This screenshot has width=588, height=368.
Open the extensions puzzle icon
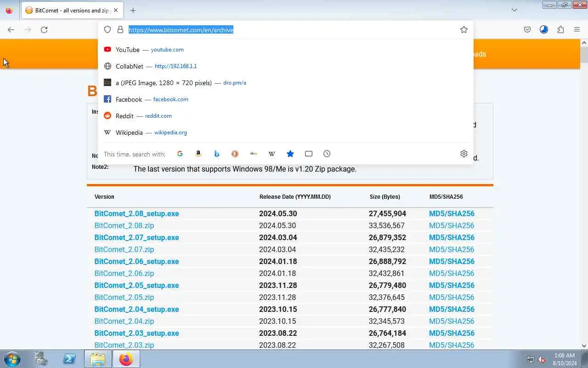[560, 29]
